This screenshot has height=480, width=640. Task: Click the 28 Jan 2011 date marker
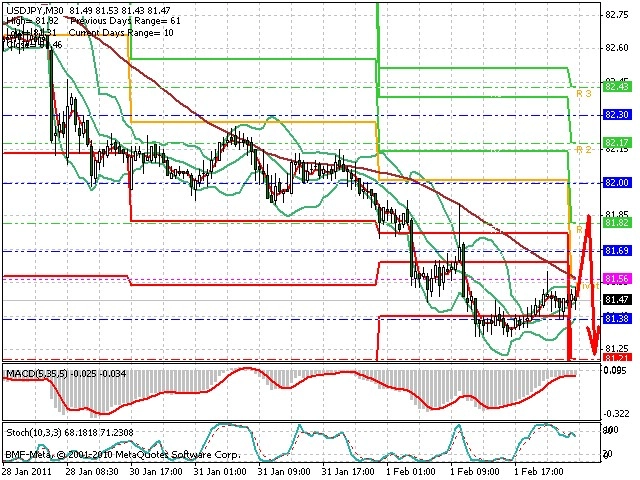[x=27, y=472]
